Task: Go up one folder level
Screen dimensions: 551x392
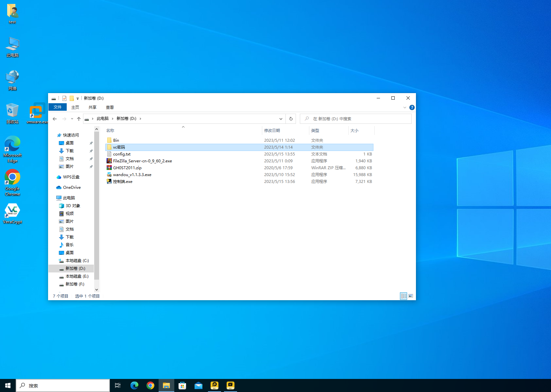Action: 79,119
